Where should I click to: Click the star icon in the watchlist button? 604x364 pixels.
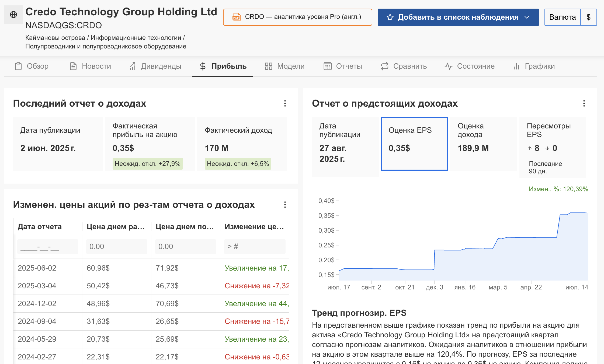pyautogui.click(x=390, y=17)
